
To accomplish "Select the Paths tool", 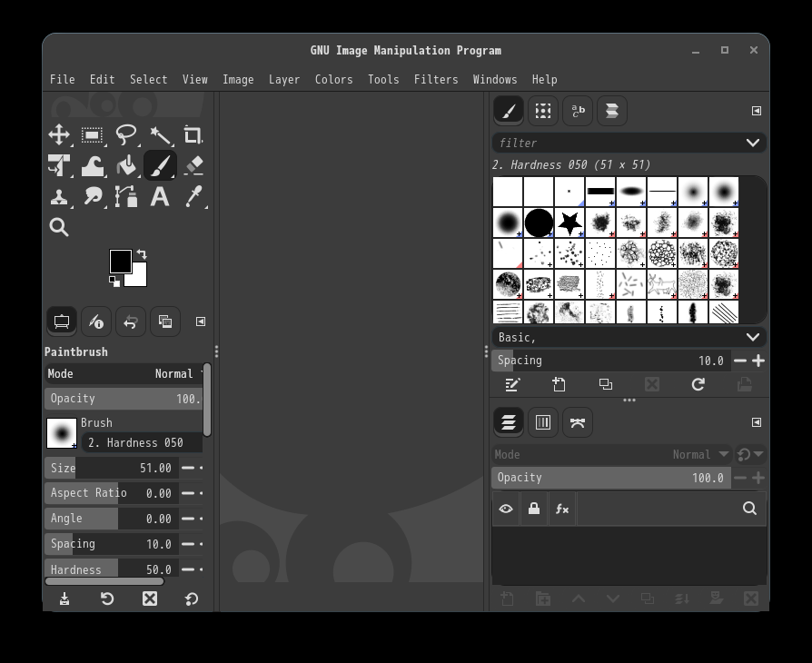I will (126, 197).
